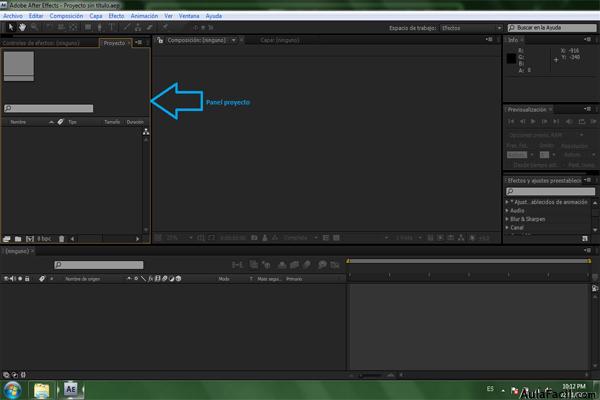This screenshot has width=600, height=400.
Task: Click the black color swatch in Info panel
Action: pyautogui.click(x=511, y=58)
